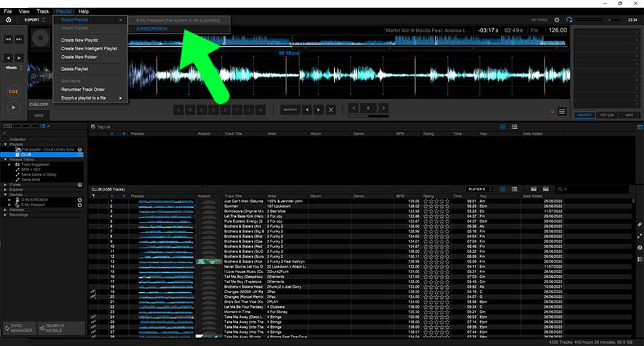Screen dimensions: 644x346
Task: Select Create New Intelligent Playlist entry
Action: click(x=89, y=49)
